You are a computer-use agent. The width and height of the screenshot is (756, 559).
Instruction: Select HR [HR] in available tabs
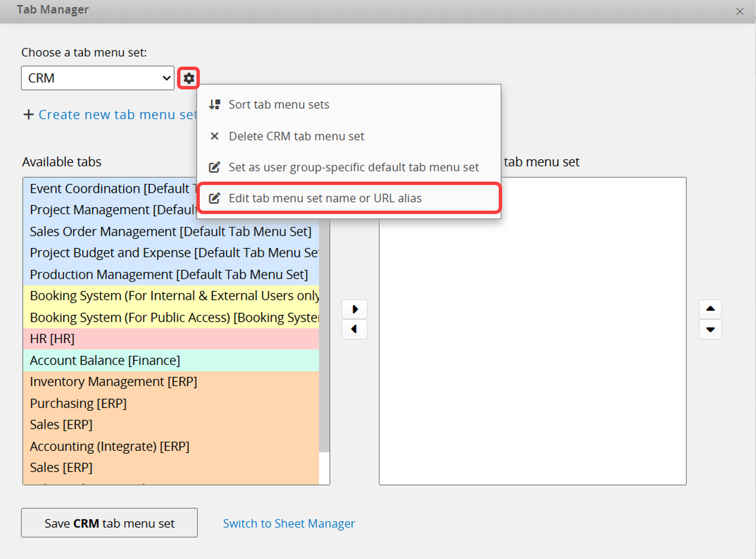pos(52,339)
